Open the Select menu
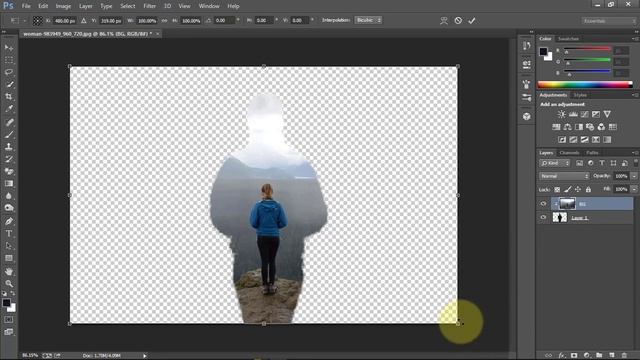The height and width of the screenshot is (360, 640). [x=127, y=6]
